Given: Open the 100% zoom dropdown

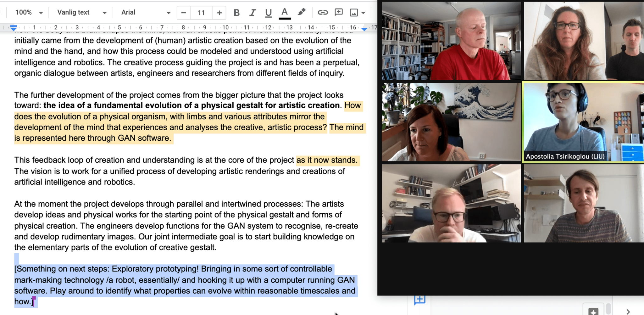Looking at the screenshot, I should tap(29, 13).
